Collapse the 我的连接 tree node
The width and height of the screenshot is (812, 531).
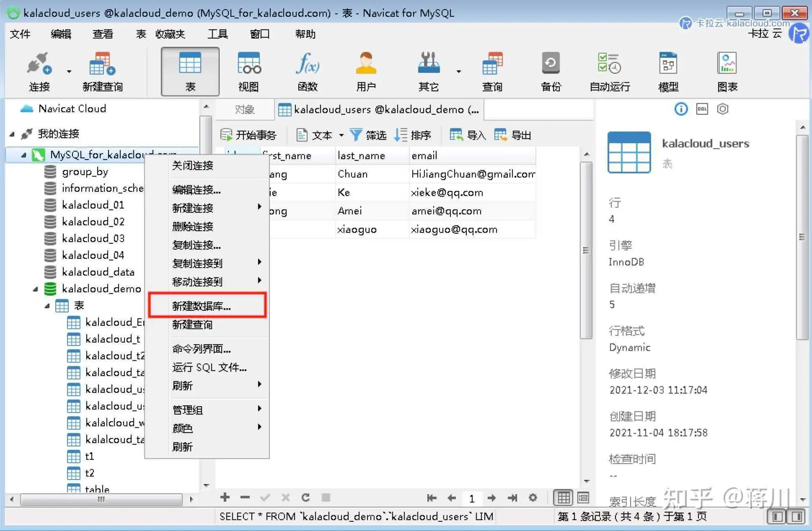pyautogui.click(x=12, y=134)
